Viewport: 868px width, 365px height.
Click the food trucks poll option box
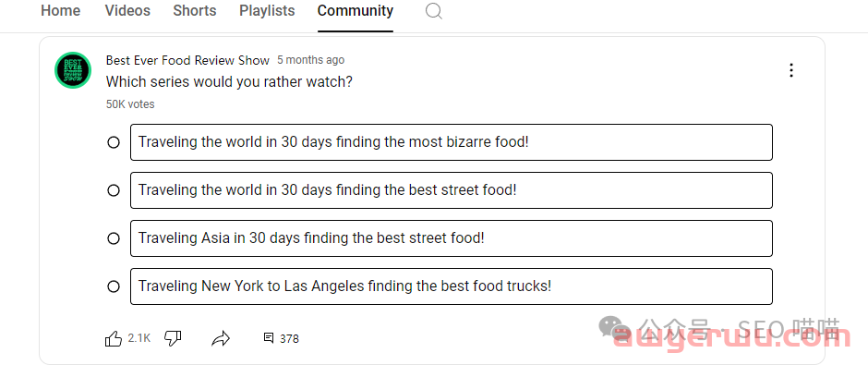coord(452,286)
